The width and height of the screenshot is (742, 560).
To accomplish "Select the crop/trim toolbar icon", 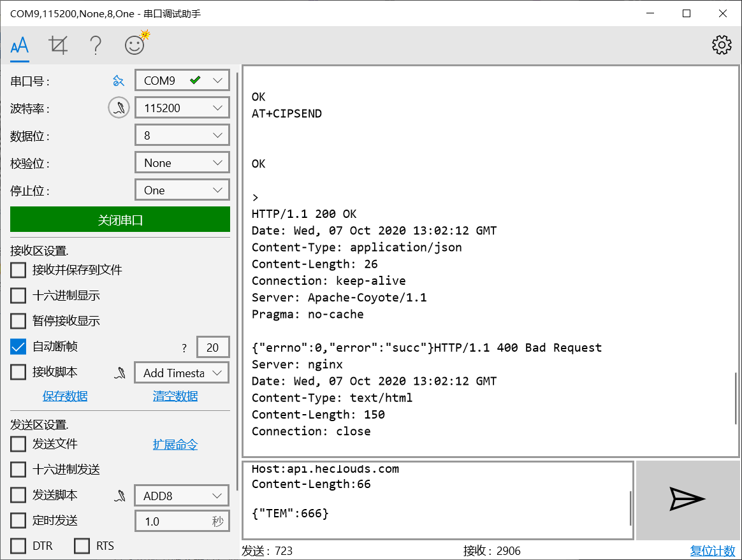I will click(x=58, y=45).
